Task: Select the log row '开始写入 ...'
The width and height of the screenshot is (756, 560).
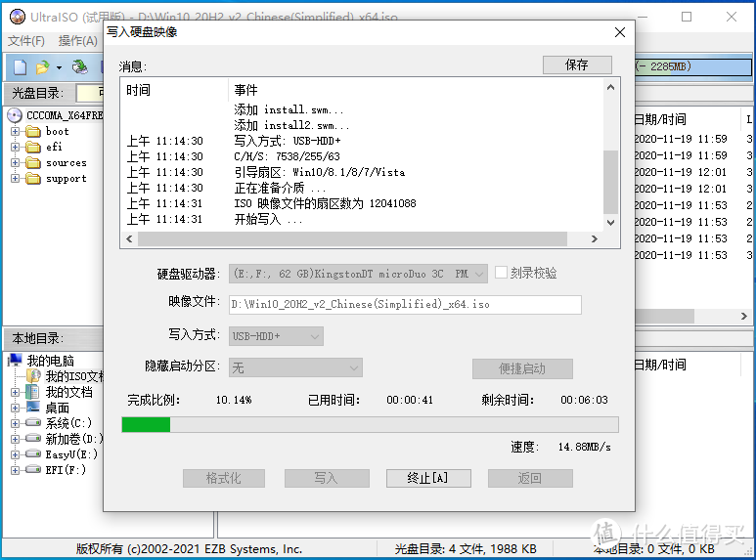Action: 362,220
